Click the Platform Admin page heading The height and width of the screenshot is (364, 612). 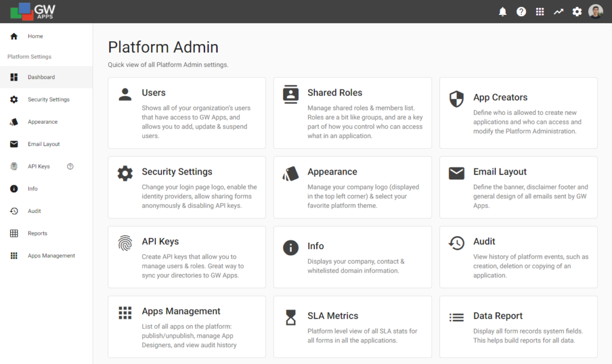coord(163,47)
